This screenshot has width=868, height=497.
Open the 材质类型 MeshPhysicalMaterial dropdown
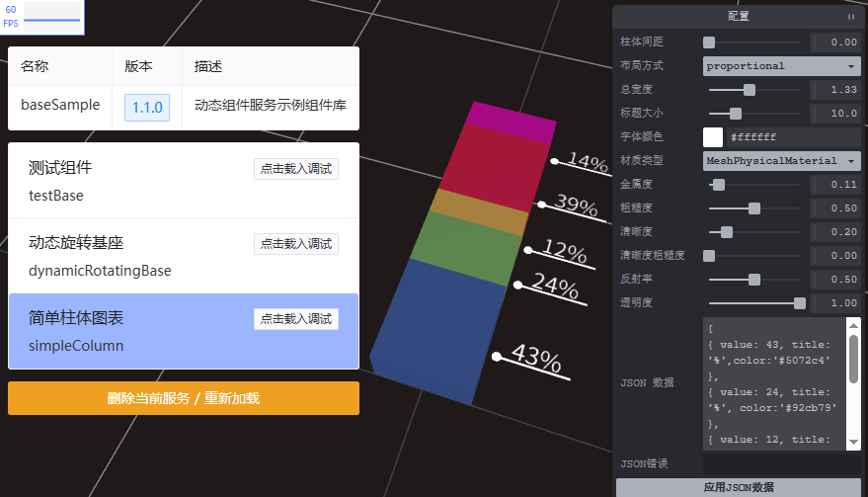[x=781, y=160]
